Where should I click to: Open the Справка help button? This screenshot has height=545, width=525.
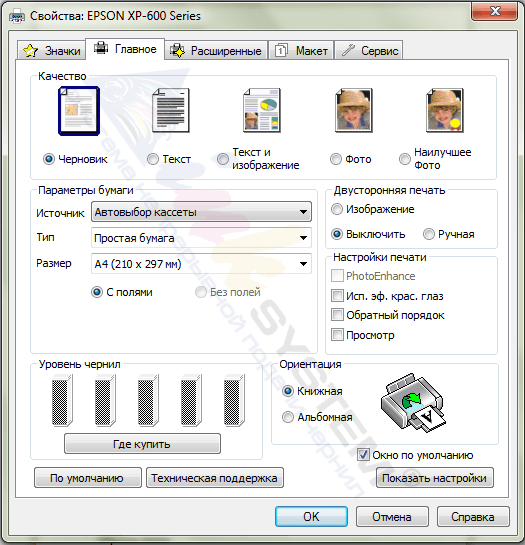473,516
